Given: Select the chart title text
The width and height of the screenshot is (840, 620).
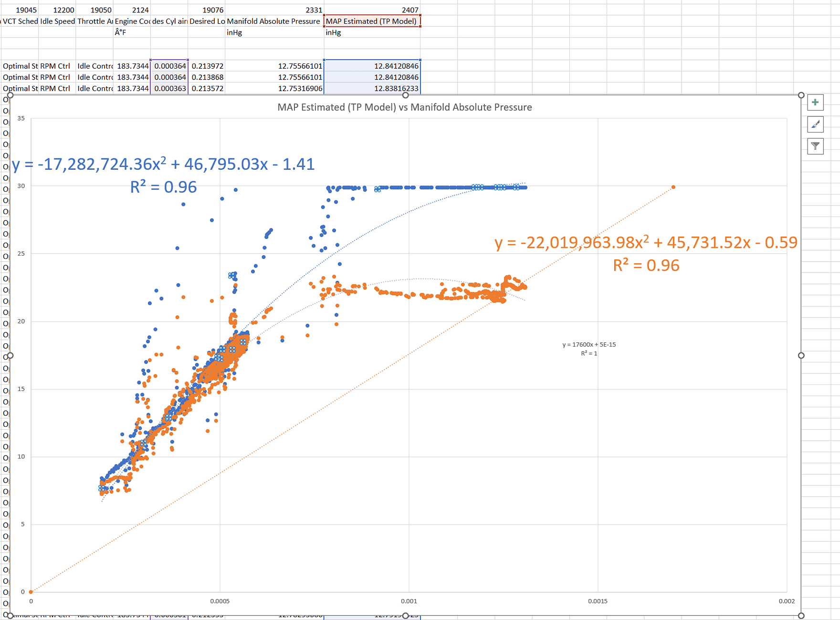Looking at the screenshot, I should point(405,107).
